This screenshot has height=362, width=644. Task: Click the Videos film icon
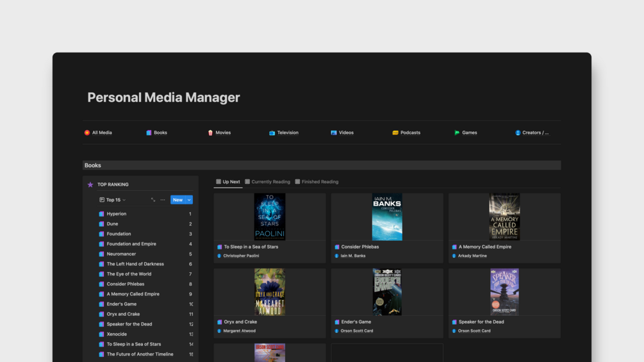point(333,133)
